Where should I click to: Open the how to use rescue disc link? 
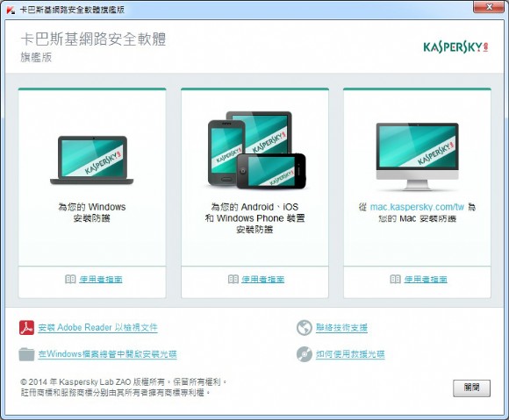coord(350,354)
